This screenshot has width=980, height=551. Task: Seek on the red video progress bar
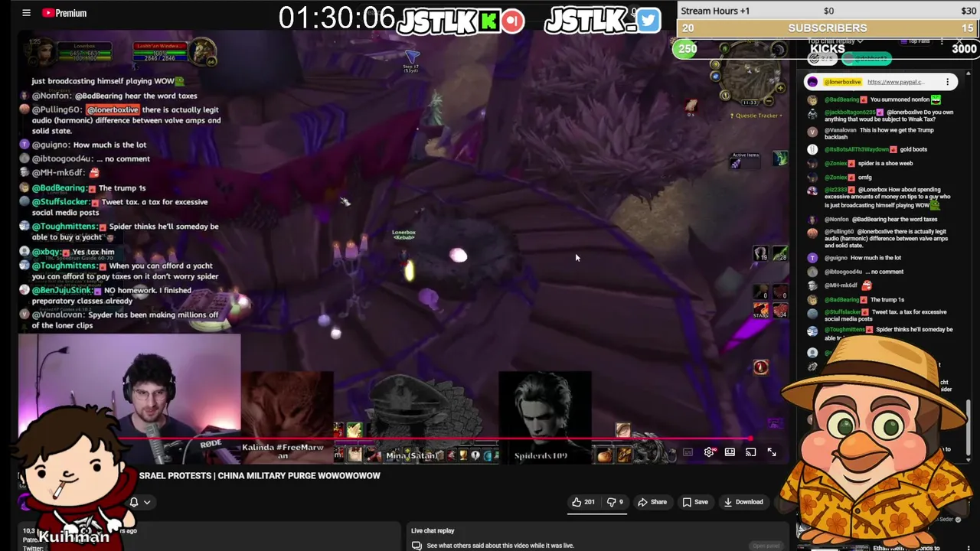[x=434, y=439]
